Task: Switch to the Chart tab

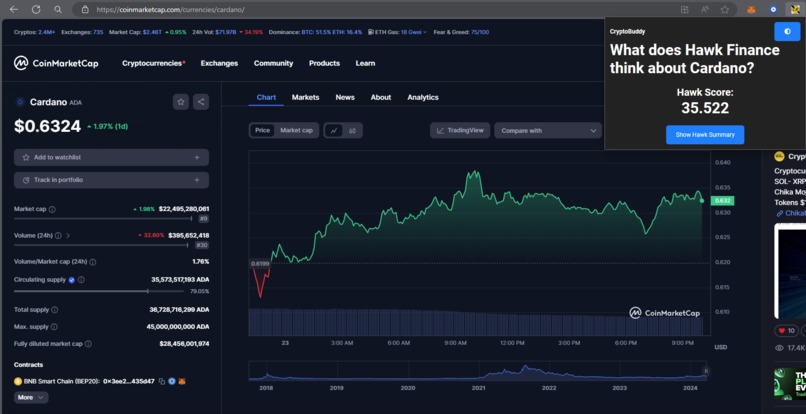Action: (266, 97)
